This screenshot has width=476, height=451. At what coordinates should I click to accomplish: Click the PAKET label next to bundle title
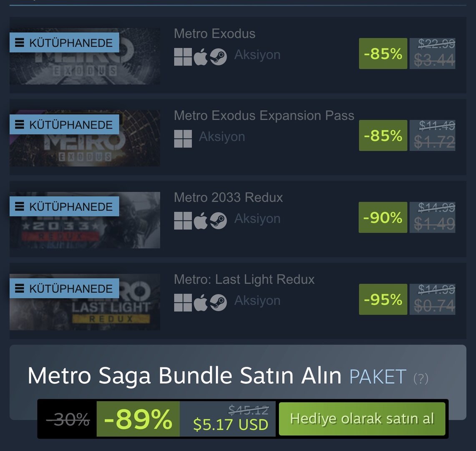click(x=378, y=377)
